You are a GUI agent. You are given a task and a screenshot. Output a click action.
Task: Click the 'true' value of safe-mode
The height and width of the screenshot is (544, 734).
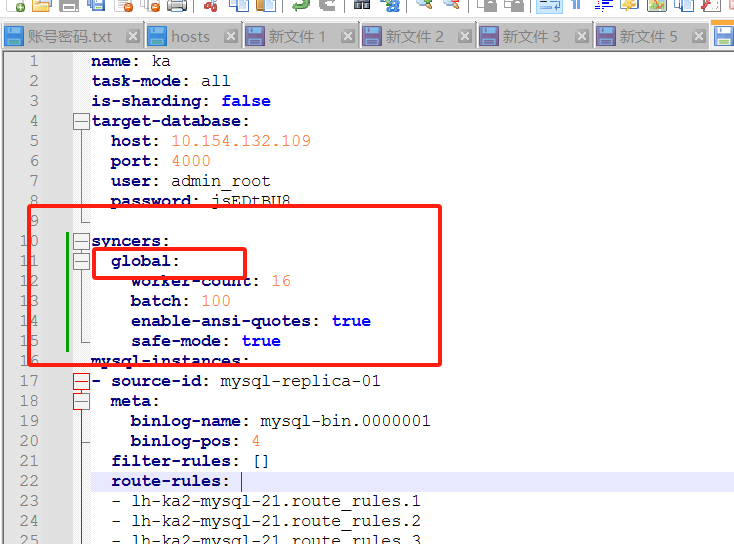[x=261, y=341]
